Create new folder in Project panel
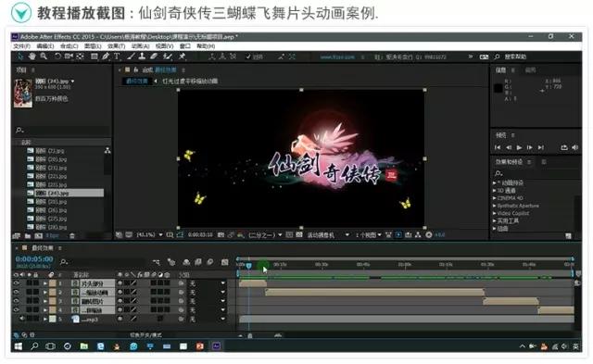This screenshot has width=593, height=364. [28, 236]
